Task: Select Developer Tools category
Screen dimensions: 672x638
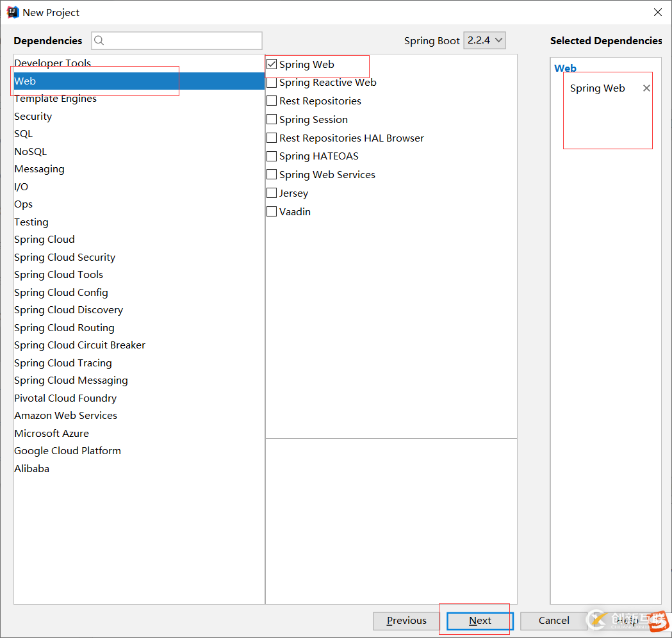Action: (139, 63)
